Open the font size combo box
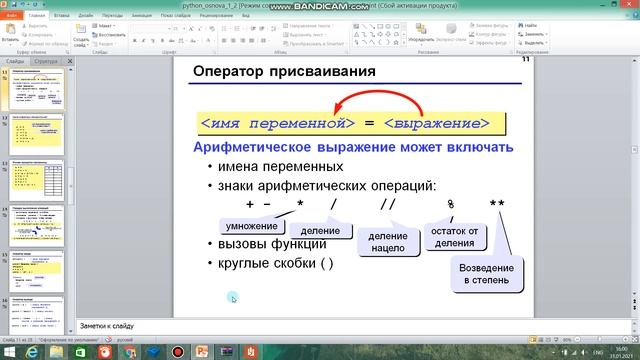Image resolution: width=640 pixels, height=360 pixels. pos(178,29)
